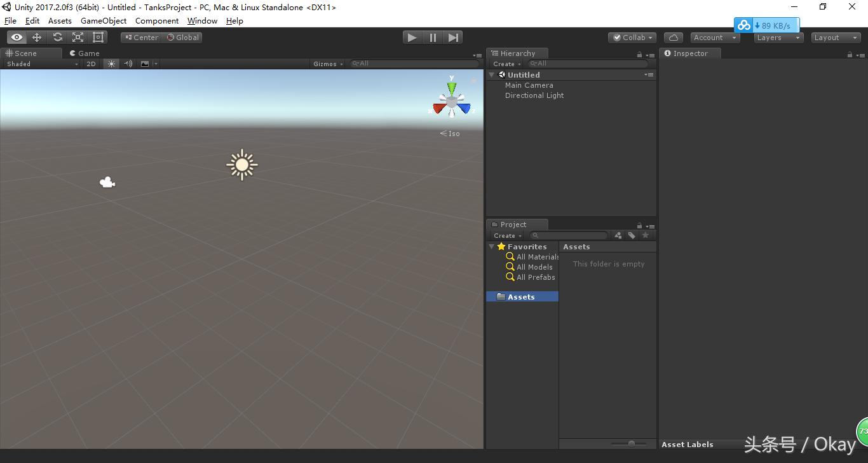Click the Asset Labels button
Screen dimensions: 868x463
coord(688,444)
